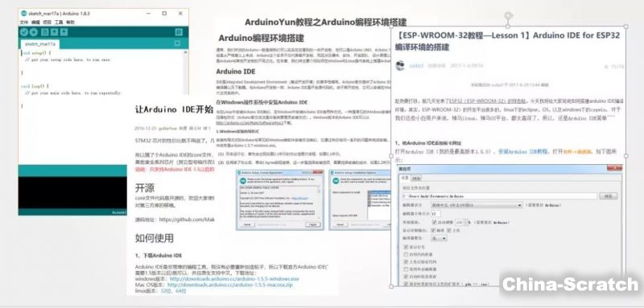Enable the code folding checkbox in Preferences
644x308 pixels.
(406, 254)
